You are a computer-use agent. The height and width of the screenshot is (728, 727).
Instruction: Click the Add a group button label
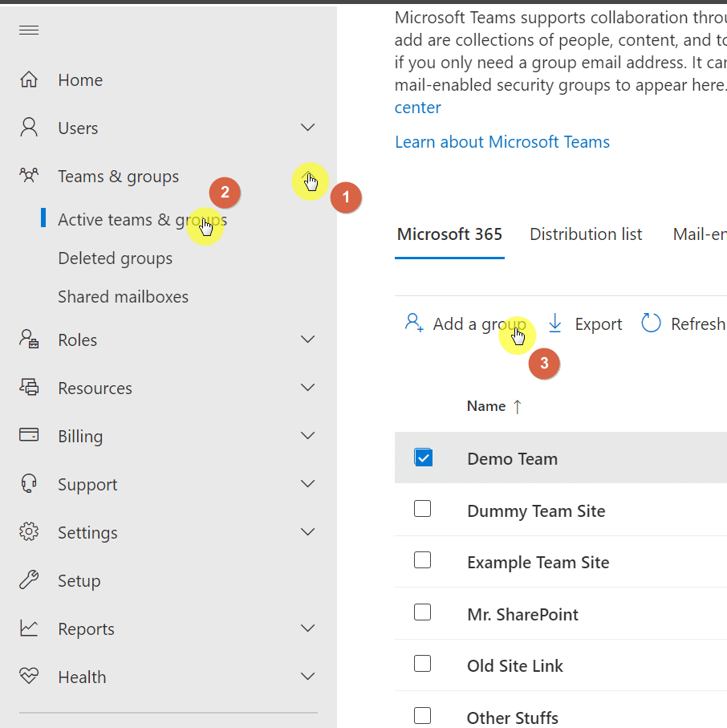480,324
